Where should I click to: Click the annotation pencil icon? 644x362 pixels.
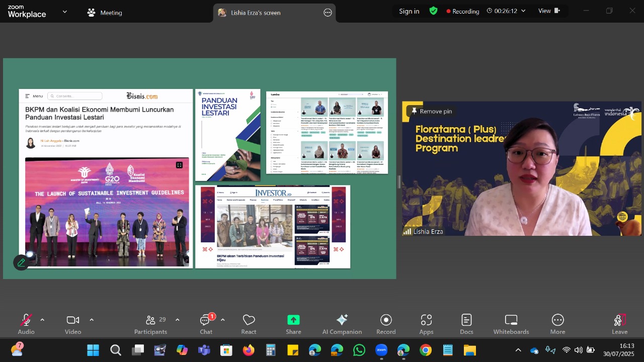coord(21,262)
